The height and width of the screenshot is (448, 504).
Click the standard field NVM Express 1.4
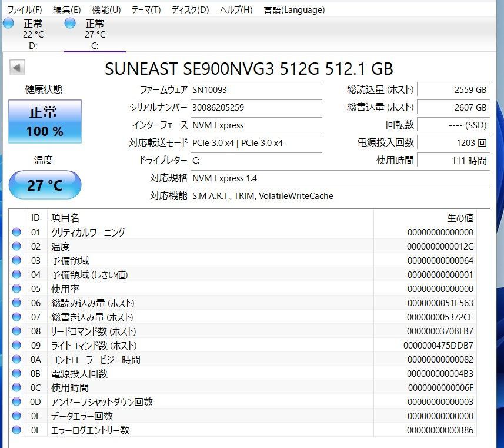click(341, 178)
